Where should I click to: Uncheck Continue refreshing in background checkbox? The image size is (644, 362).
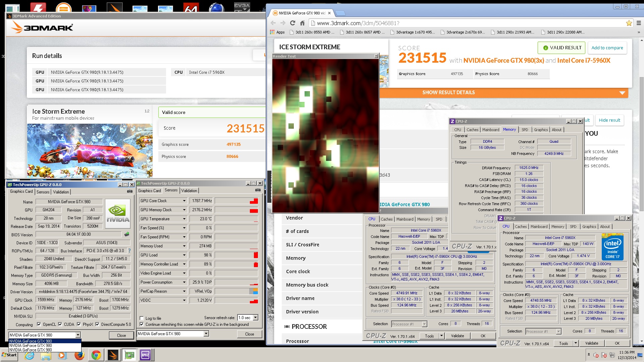click(x=142, y=324)
